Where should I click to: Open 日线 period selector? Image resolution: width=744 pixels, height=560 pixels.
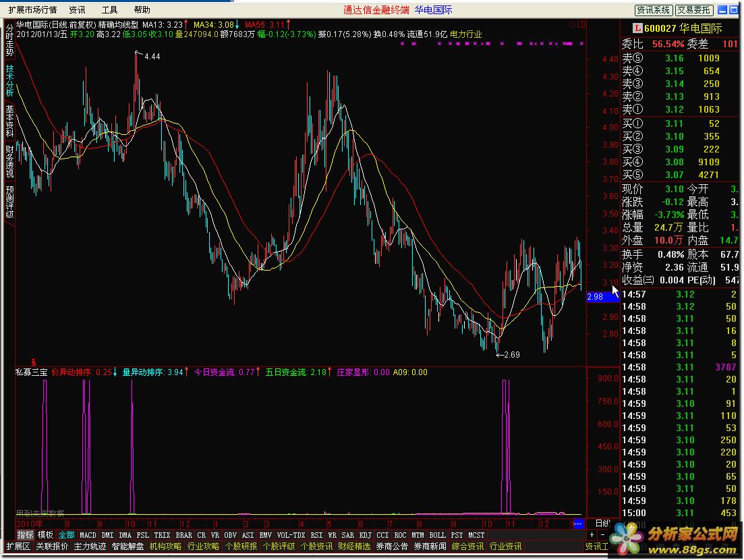[602, 524]
